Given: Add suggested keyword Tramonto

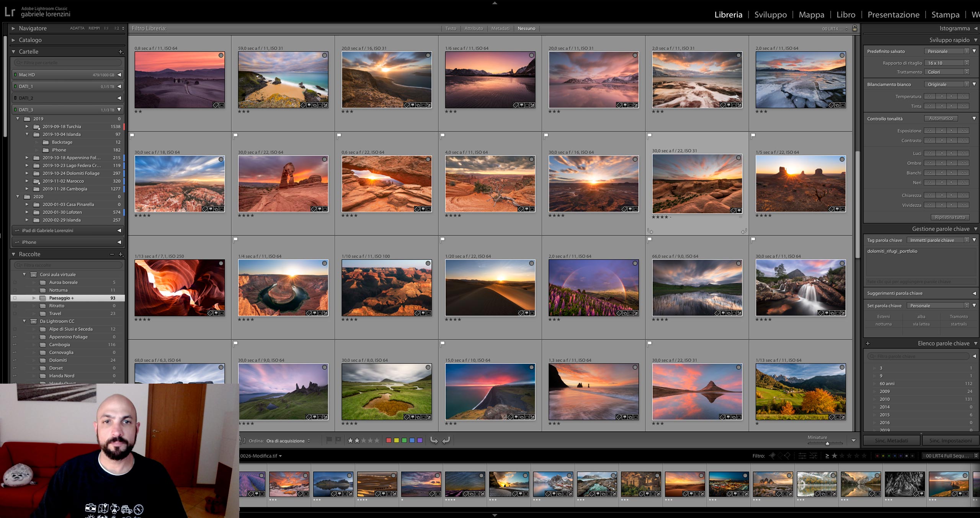Looking at the screenshot, I should tap(959, 317).
